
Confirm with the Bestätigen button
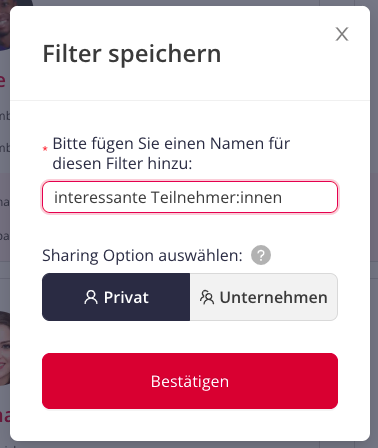tap(190, 381)
